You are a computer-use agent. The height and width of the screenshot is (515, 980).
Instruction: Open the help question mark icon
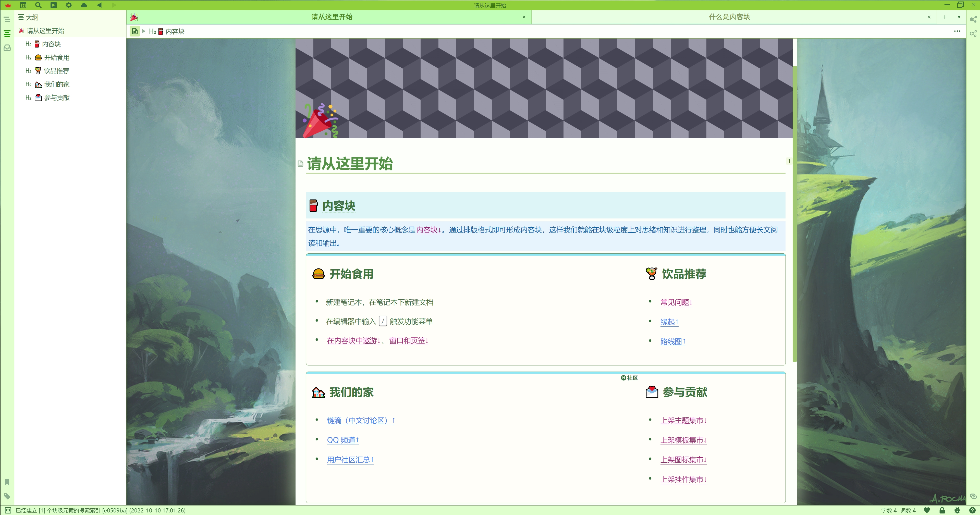coord(972,510)
